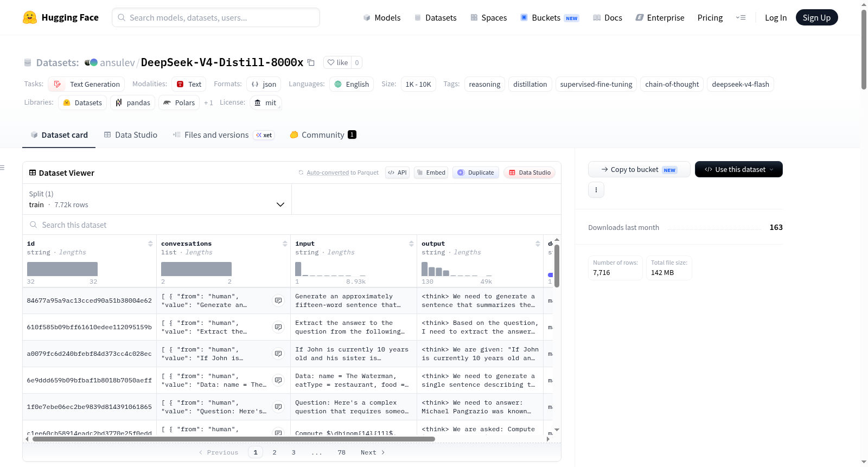The image size is (868, 467).
Task: Click the Duplicate button
Action: click(476, 172)
